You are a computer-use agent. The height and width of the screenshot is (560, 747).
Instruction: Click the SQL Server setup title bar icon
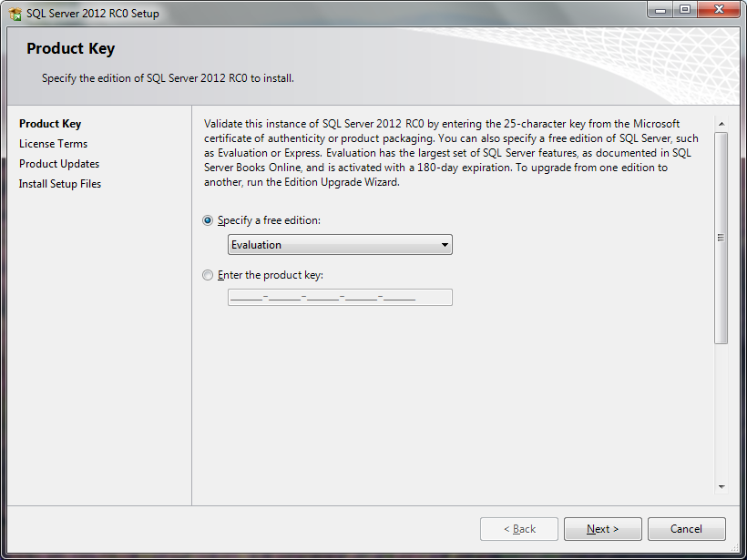pyautogui.click(x=15, y=14)
